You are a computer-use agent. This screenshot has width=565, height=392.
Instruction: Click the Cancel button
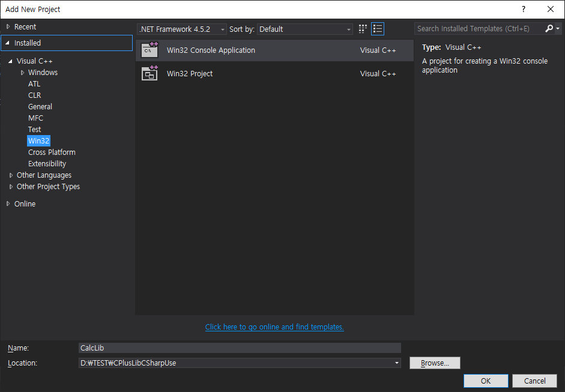[x=535, y=381]
